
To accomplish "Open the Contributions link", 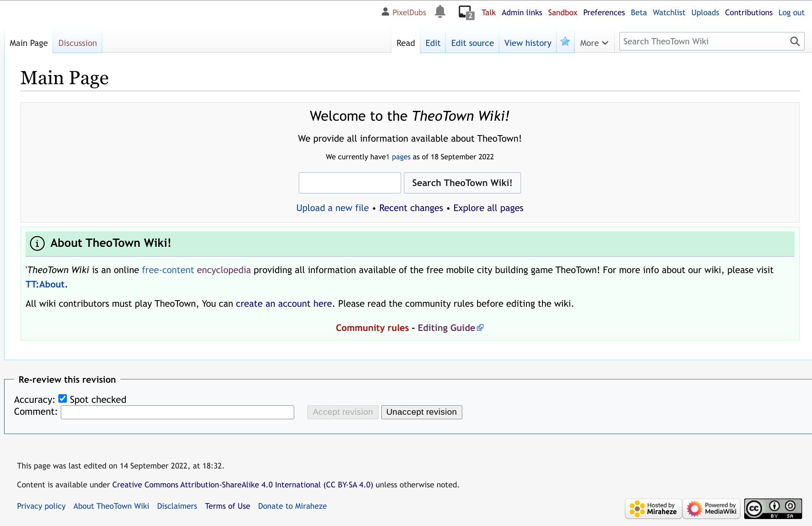I will pyautogui.click(x=749, y=13).
